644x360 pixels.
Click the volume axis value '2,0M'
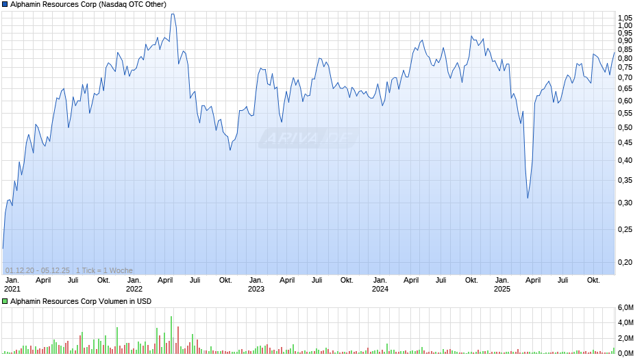click(x=626, y=338)
